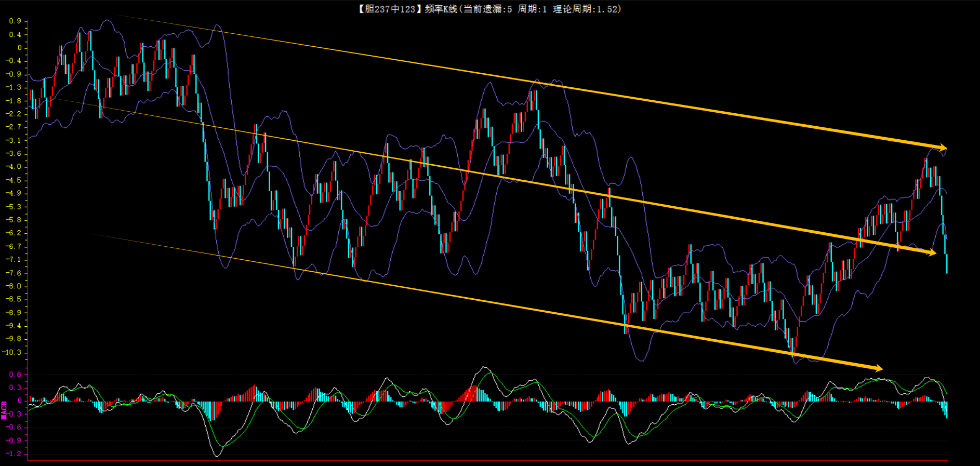This screenshot has height=466, width=980.
Task: Click the -10.3 price axis label
Action: pos(12,352)
